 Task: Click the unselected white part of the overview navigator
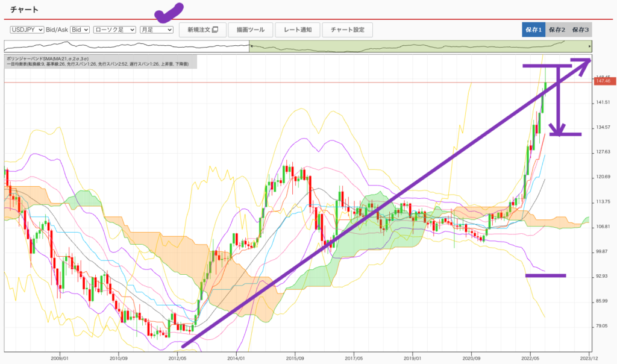[x=127, y=46]
